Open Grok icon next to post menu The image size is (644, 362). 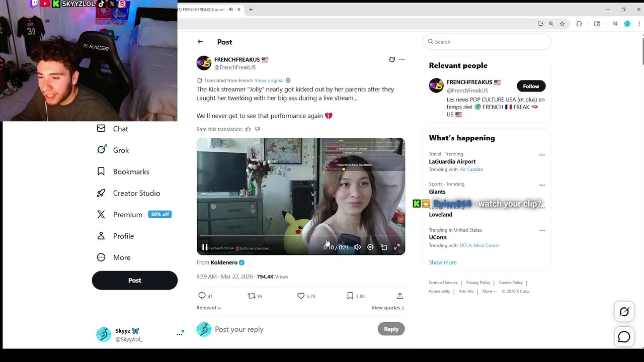[x=392, y=59]
